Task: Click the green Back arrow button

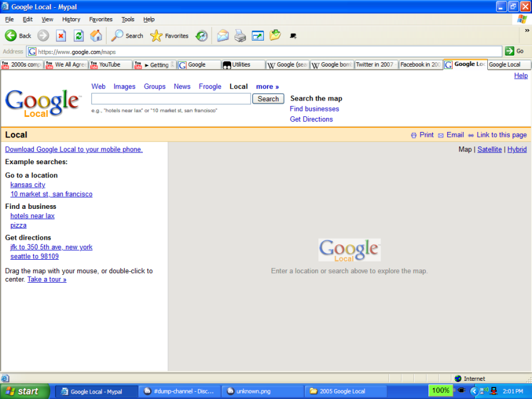Action: click(x=18, y=36)
